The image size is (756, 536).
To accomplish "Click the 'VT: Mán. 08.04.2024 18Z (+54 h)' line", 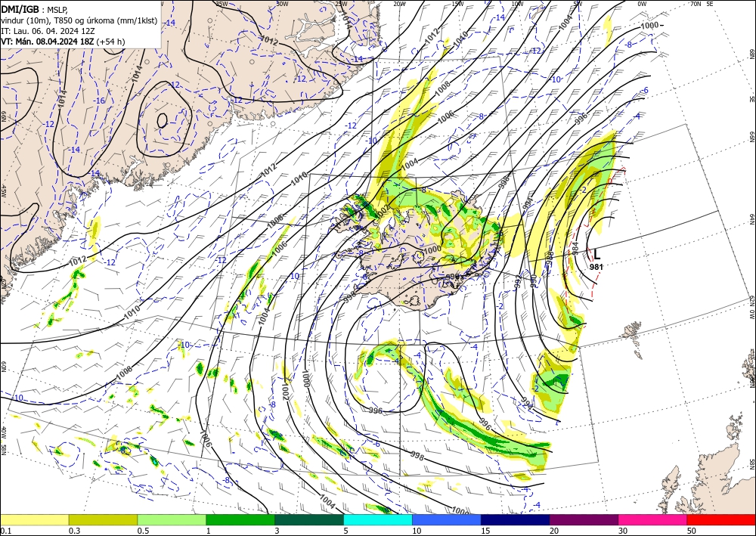I will tap(63, 42).
